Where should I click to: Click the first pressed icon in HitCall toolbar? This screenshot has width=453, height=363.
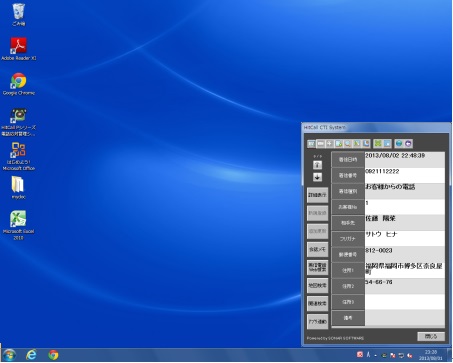click(311, 144)
